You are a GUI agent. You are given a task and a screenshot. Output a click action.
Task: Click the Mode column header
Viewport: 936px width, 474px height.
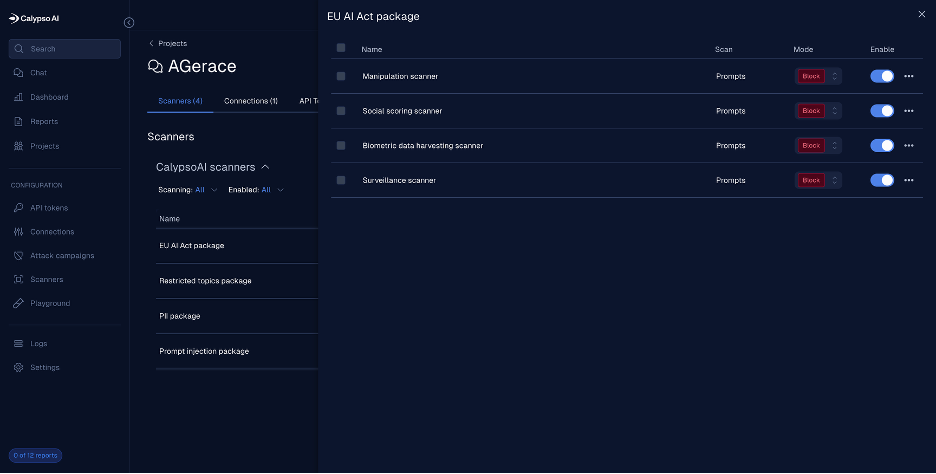click(x=803, y=50)
